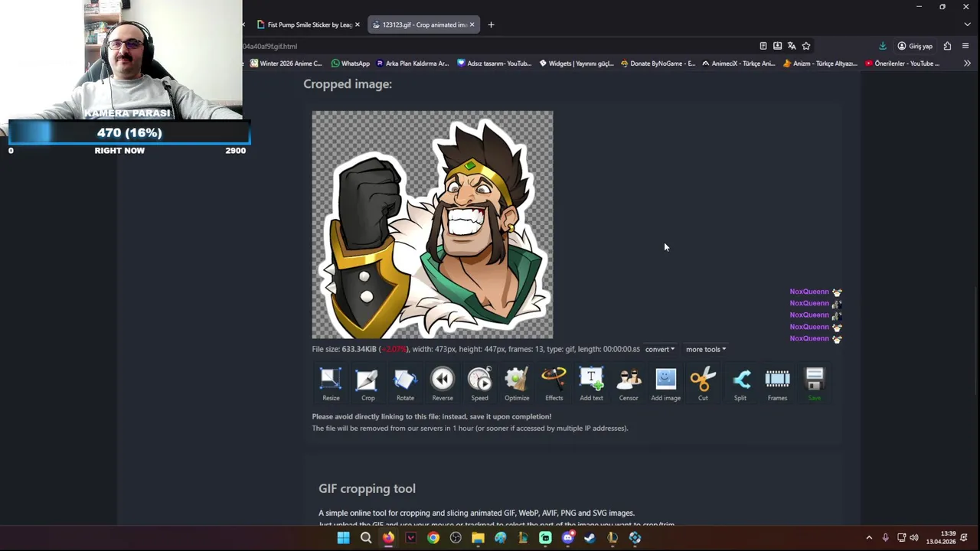
Task: Open the Windows Start menu
Action: (344, 538)
